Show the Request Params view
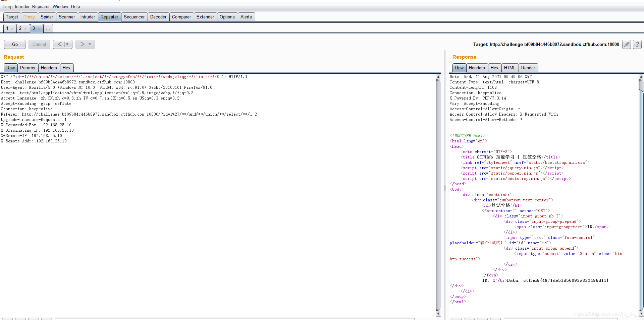Viewport: 644px width, 320px height. click(x=28, y=68)
